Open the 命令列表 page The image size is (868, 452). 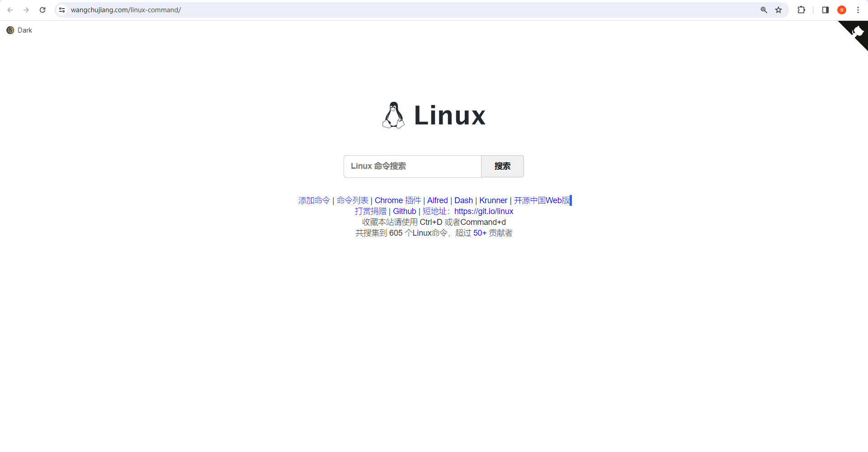[352, 200]
